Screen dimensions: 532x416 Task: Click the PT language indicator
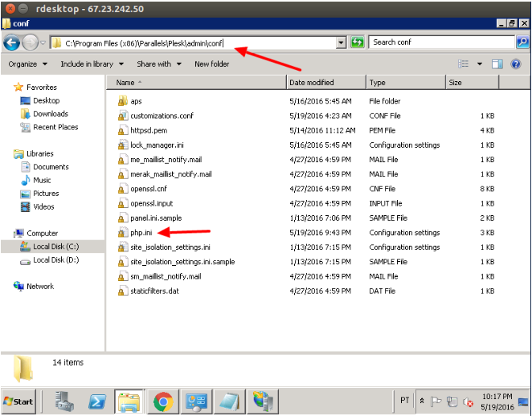click(404, 401)
